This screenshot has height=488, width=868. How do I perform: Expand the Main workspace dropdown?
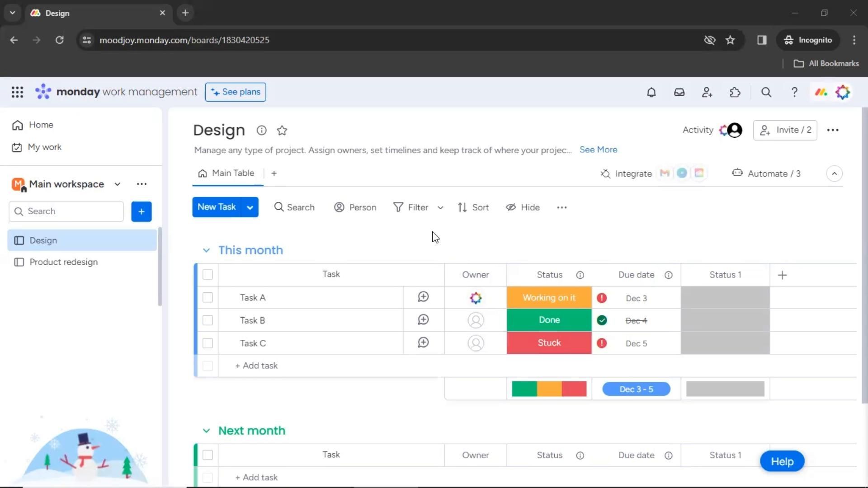coord(117,184)
